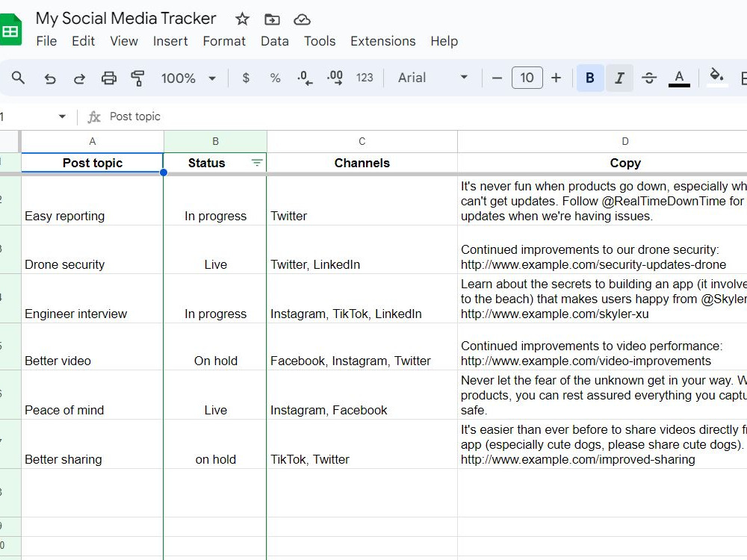
Task: Click the security-updates-drone link cell
Action: click(x=602, y=249)
